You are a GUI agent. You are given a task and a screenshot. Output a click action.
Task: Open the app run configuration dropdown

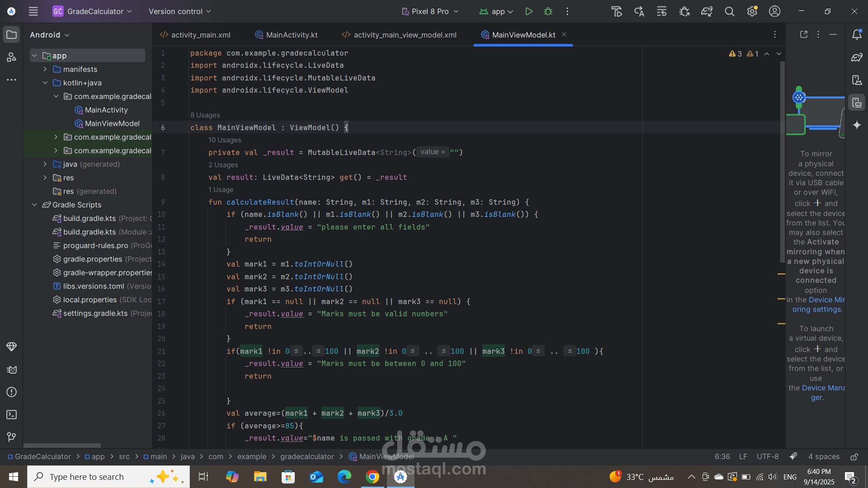click(496, 11)
